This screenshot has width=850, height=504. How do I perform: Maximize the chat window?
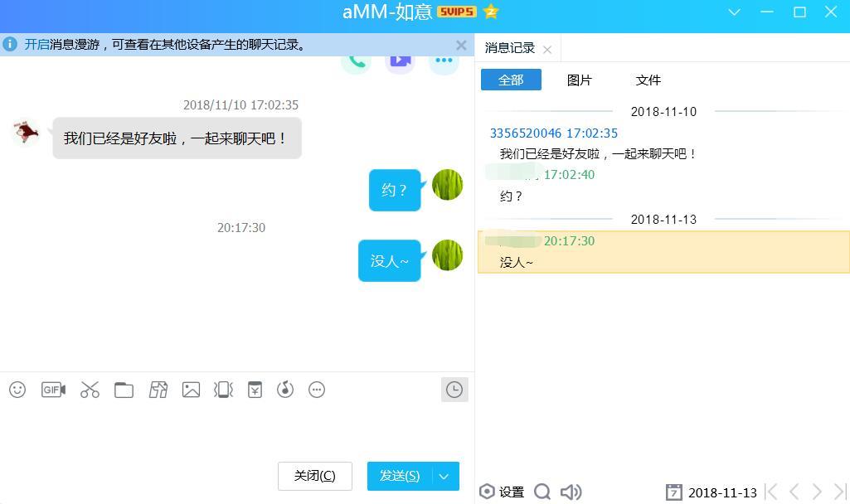coord(799,12)
